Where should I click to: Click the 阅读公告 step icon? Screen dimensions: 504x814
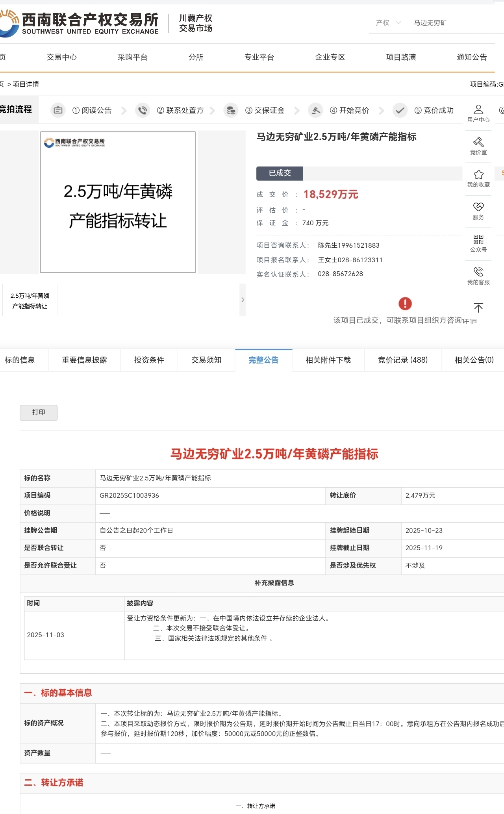[58, 110]
